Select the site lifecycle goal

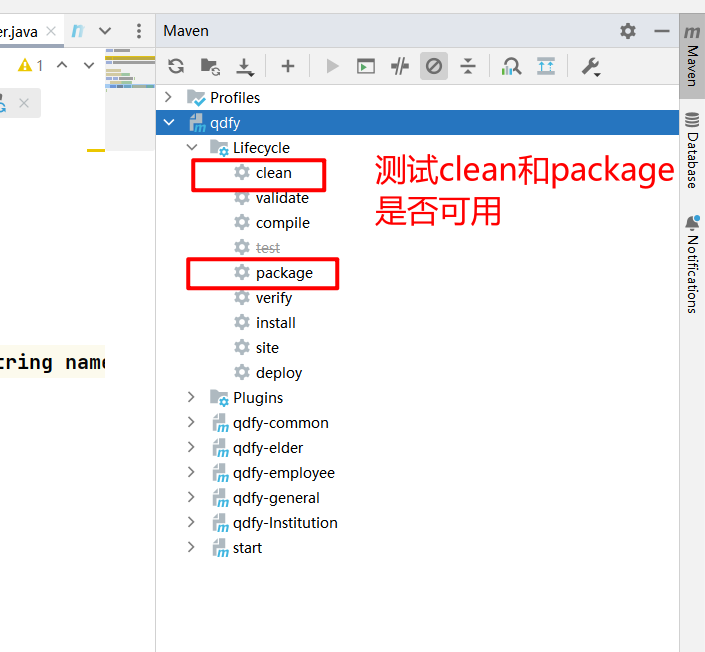tap(267, 348)
